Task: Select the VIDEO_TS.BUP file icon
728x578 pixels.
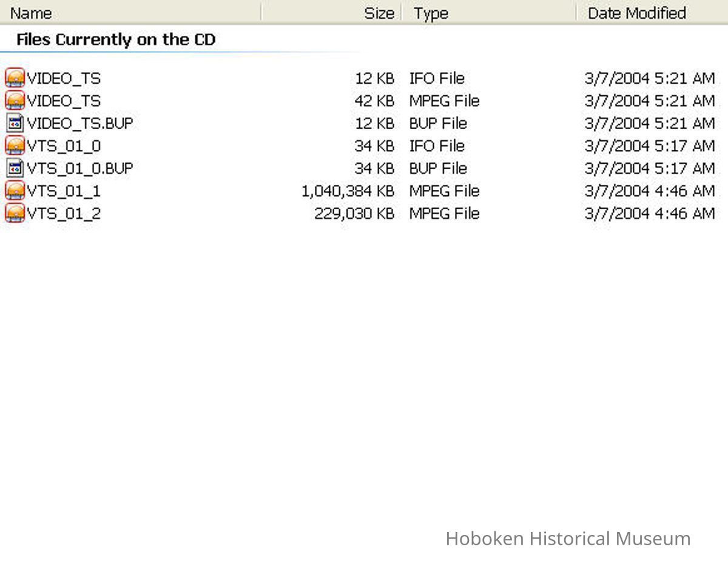Action: coord(15,123)
